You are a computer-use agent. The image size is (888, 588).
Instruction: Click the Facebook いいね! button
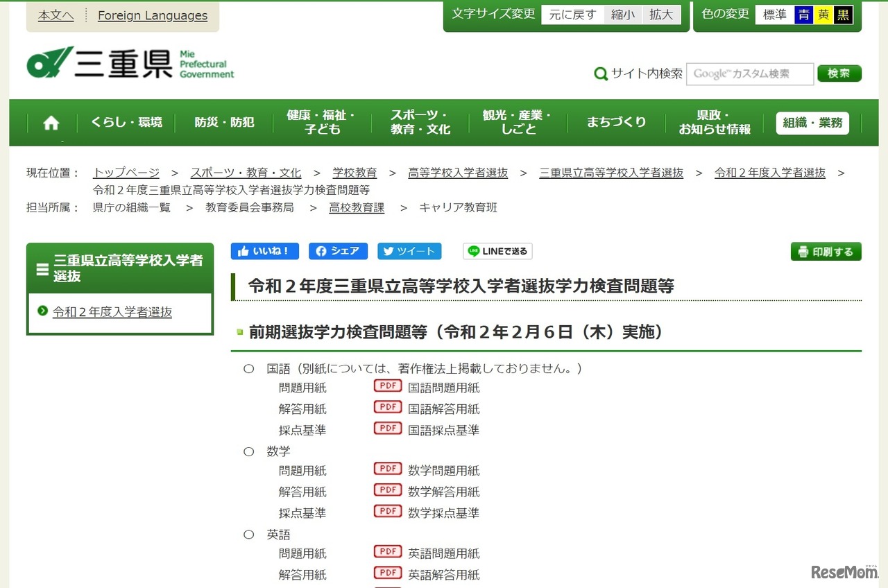pyautogui.click(x=265, y=251)
